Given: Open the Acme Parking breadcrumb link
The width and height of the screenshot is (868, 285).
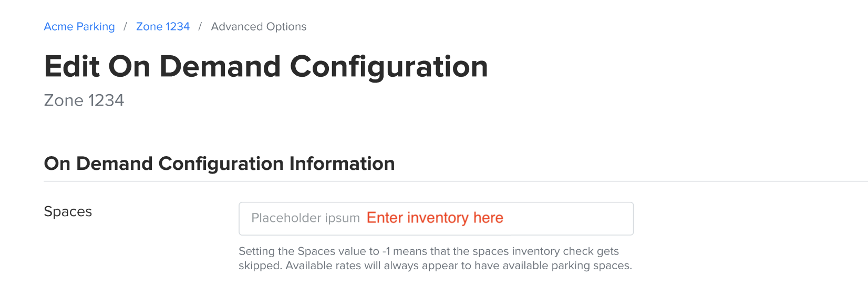Looking at the screenshot, I should [79, 27].
